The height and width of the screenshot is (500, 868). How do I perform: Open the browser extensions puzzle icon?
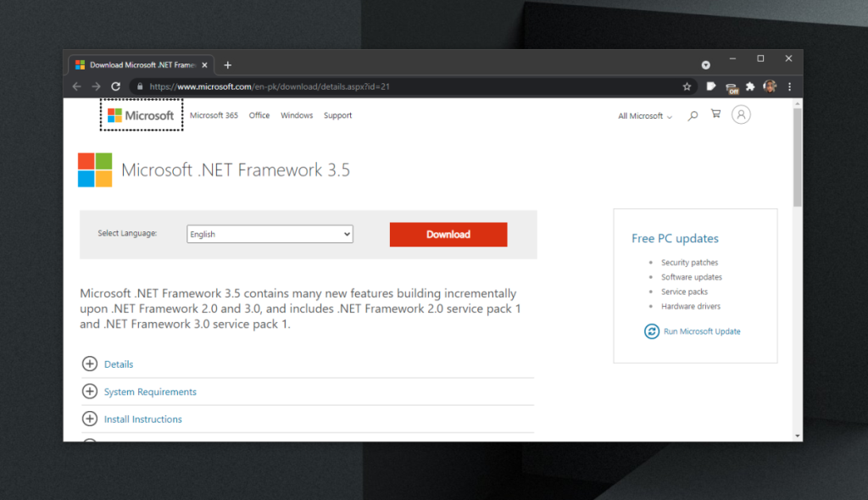pos(749,86)
